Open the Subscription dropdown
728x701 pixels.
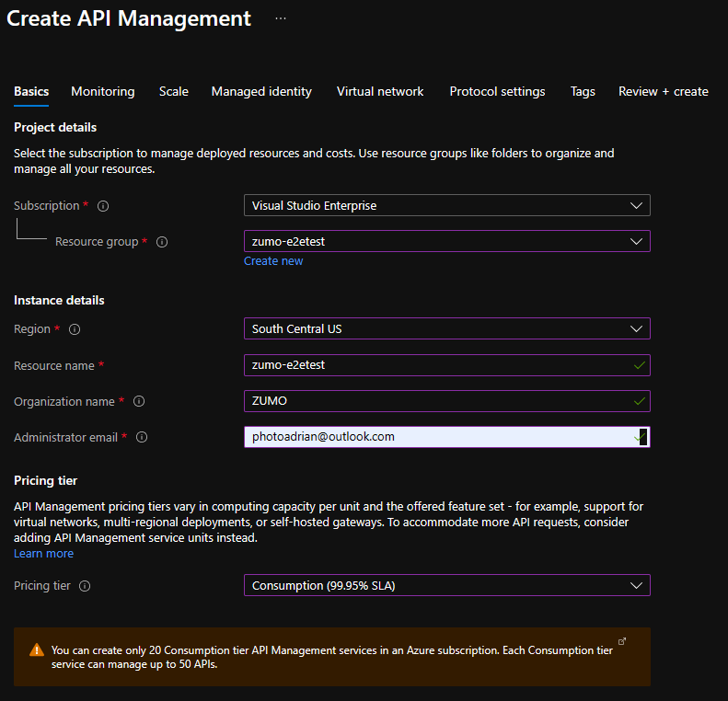[x=447, y=205]
